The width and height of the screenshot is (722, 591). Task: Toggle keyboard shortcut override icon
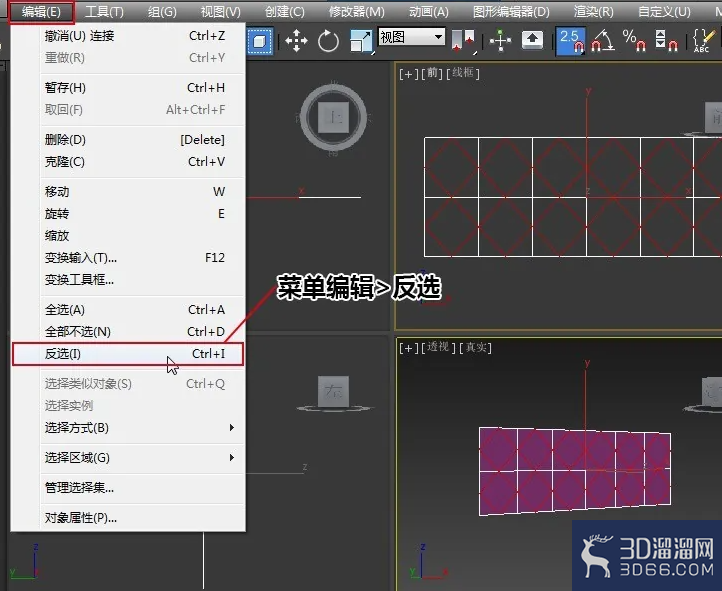[x=532, y=40]
